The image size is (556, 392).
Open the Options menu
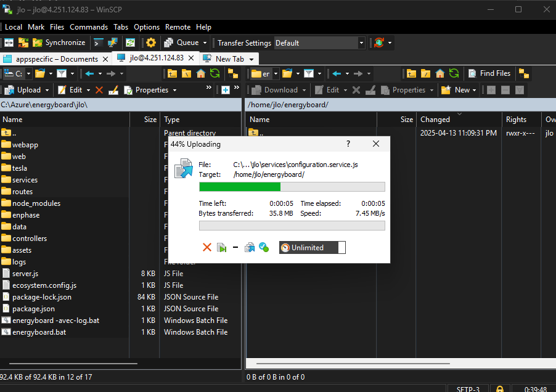point(147,27)
